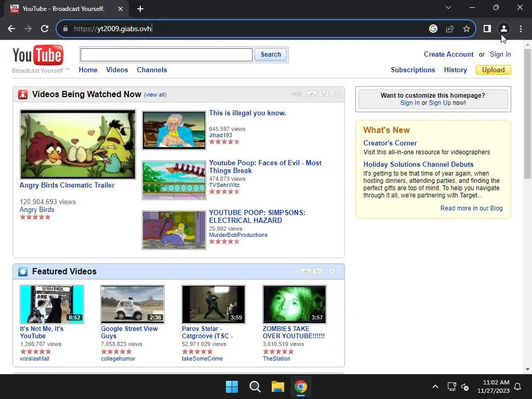Open the Google icon in address bar
Image resolution: width=532 pixels, height=399 pixels.
433,29
